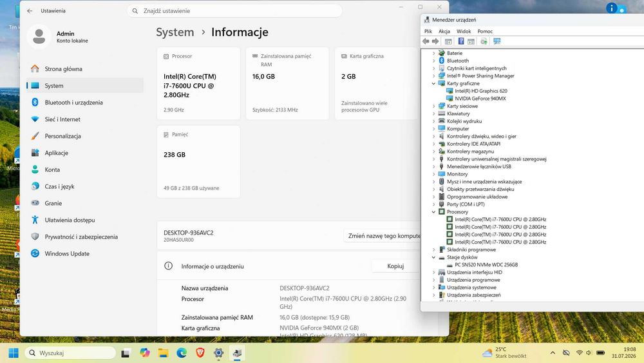Expand the Bluetooth device node
This screenshot has height=363, width=644.
433,61
